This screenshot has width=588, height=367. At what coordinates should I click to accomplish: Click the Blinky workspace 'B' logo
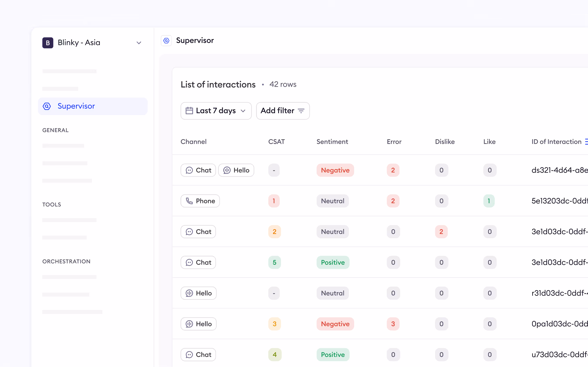tap(48, 43)
